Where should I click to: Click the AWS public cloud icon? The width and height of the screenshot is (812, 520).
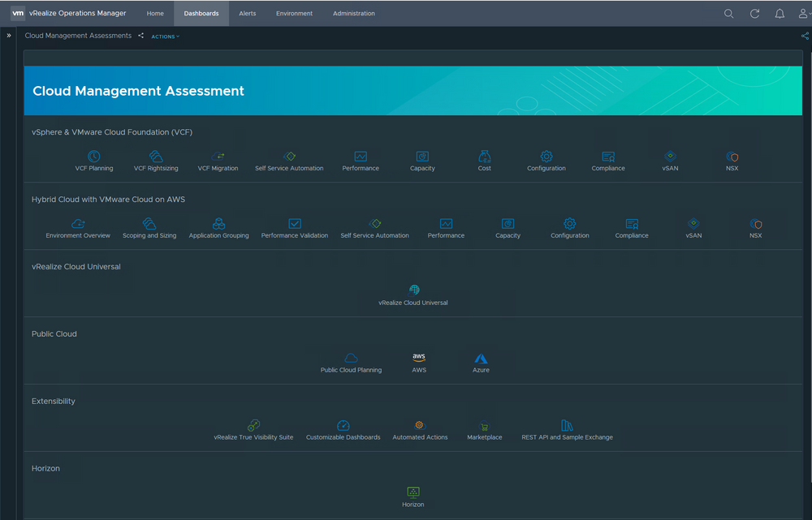tap(419, 358)
